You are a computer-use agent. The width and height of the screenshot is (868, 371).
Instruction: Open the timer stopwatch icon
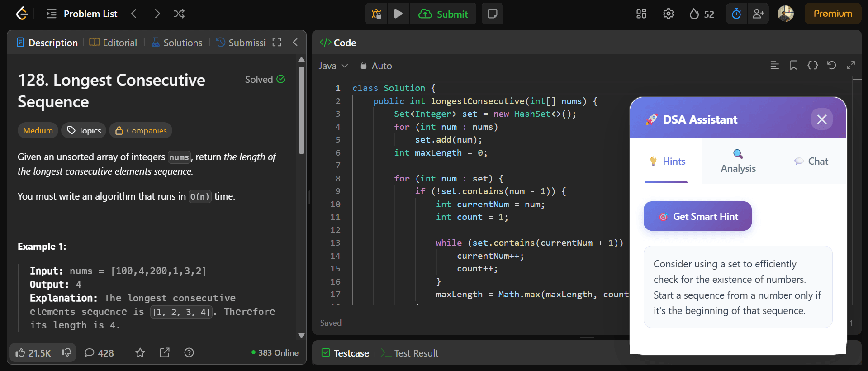point(736,14)
